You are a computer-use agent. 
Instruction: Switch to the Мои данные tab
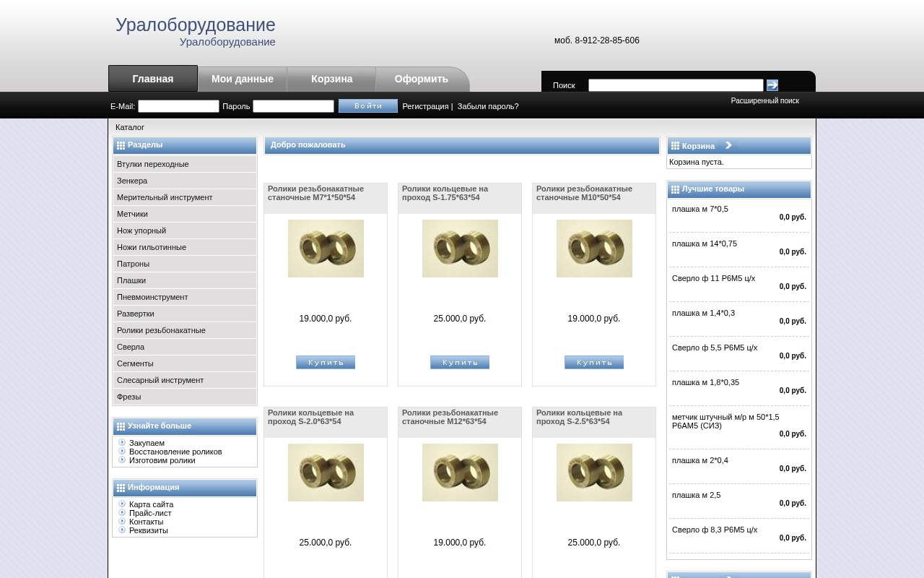coord(243,79)
